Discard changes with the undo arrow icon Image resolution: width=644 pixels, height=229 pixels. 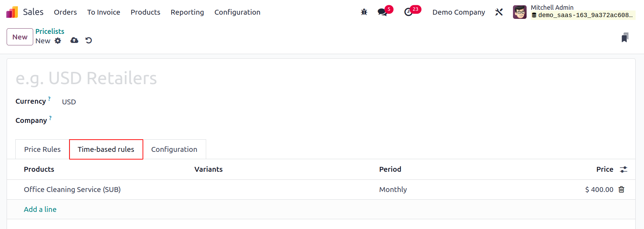tap(89, 40)
